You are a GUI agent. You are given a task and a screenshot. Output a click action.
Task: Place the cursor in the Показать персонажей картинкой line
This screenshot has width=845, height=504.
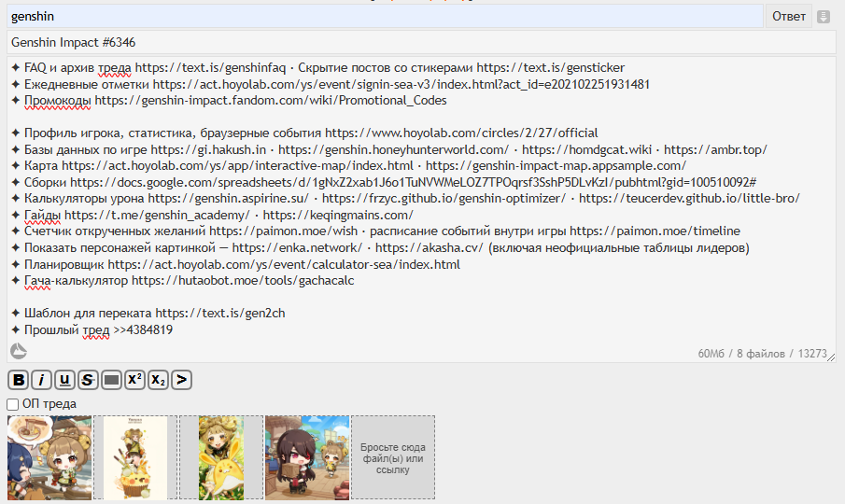tap(380, 248)
